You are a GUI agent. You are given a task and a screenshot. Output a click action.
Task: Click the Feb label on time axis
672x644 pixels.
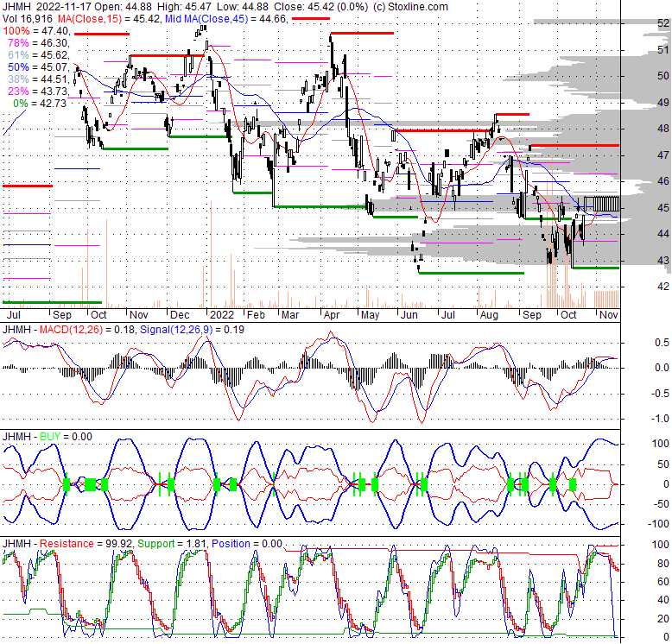click(256, 315)
